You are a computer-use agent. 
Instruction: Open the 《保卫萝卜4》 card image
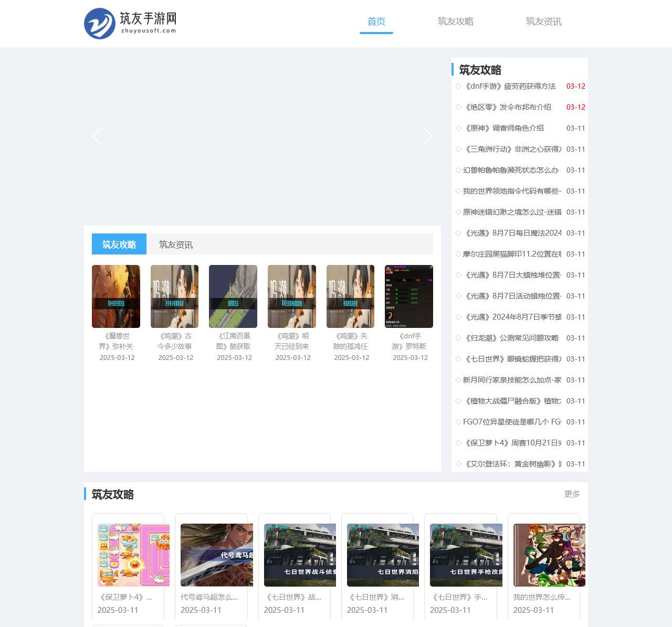(134, 555)
